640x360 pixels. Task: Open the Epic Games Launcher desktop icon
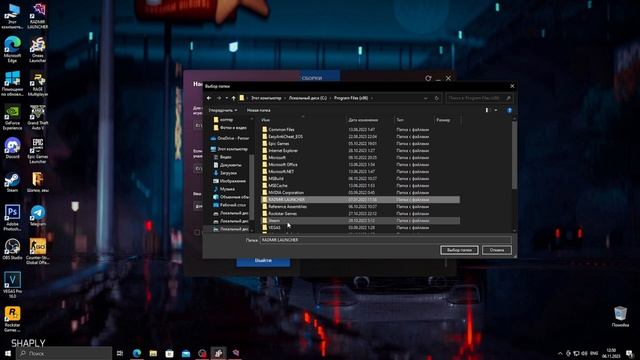38,151
